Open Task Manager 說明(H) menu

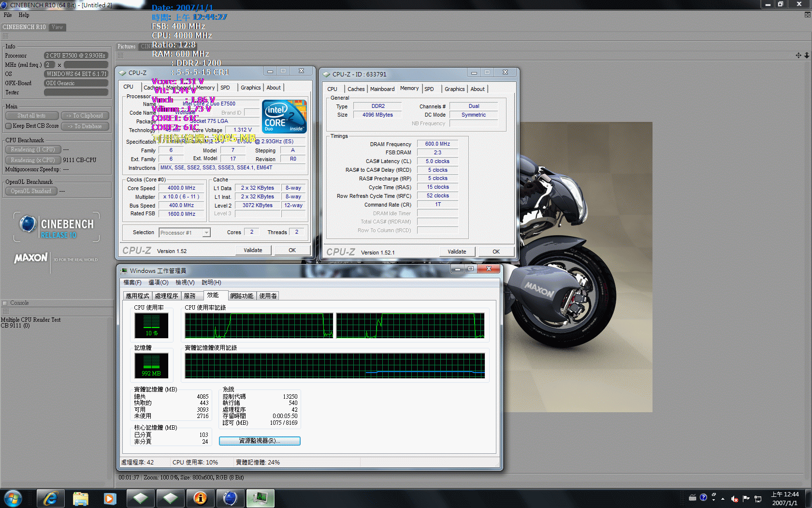click(x=211, y=283)
